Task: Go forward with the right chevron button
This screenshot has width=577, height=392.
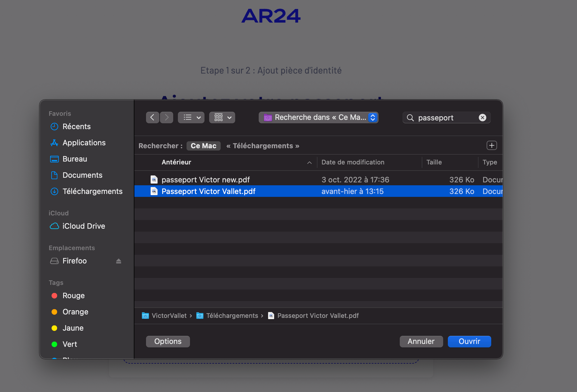Action: click(167, 118)
